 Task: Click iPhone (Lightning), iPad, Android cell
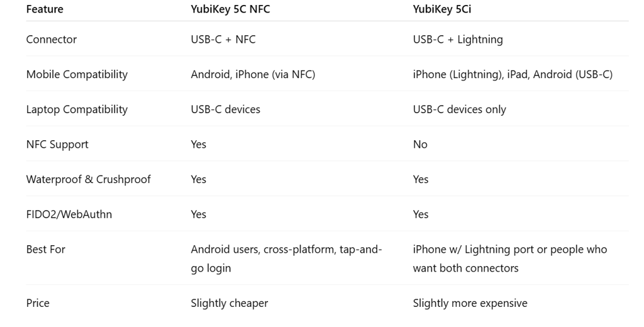tap(513, 74)
